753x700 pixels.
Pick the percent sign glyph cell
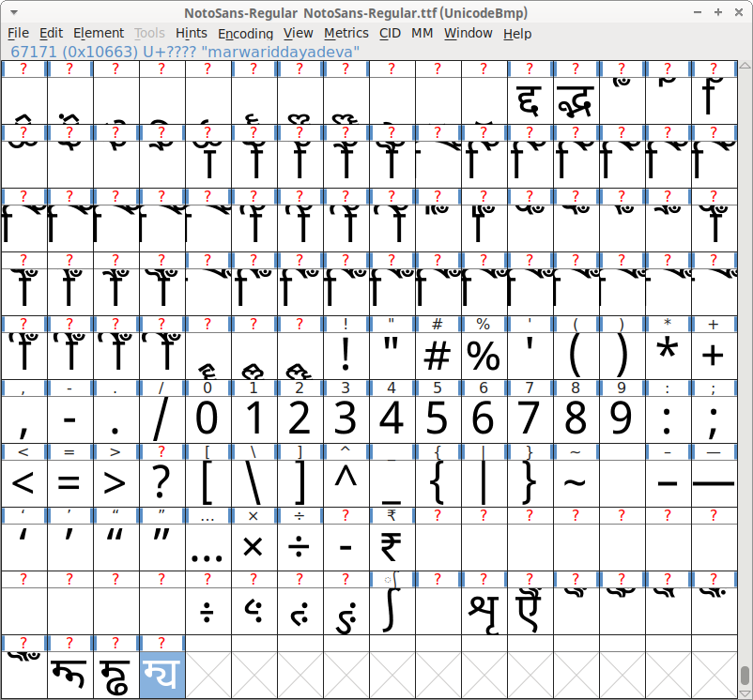[484, 356]
